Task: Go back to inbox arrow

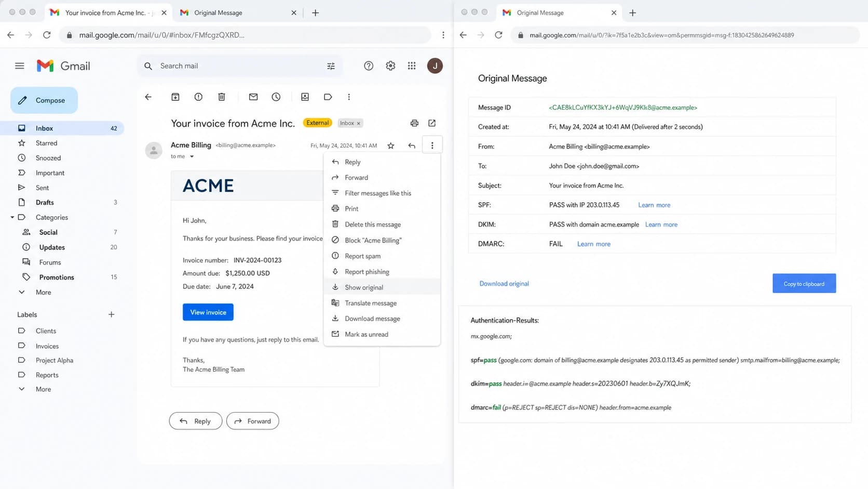Action: [148, 97]
